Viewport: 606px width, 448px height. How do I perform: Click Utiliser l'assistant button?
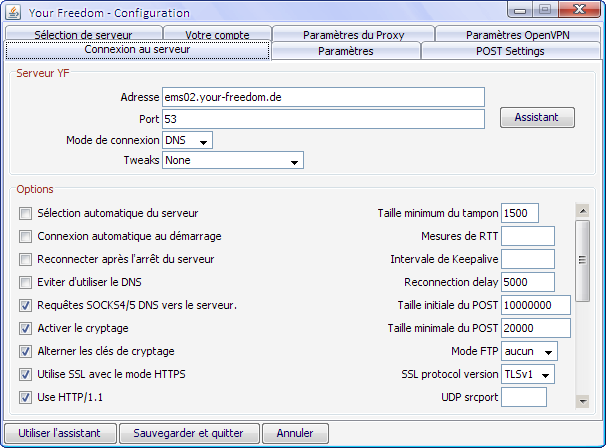coord(60,433)
